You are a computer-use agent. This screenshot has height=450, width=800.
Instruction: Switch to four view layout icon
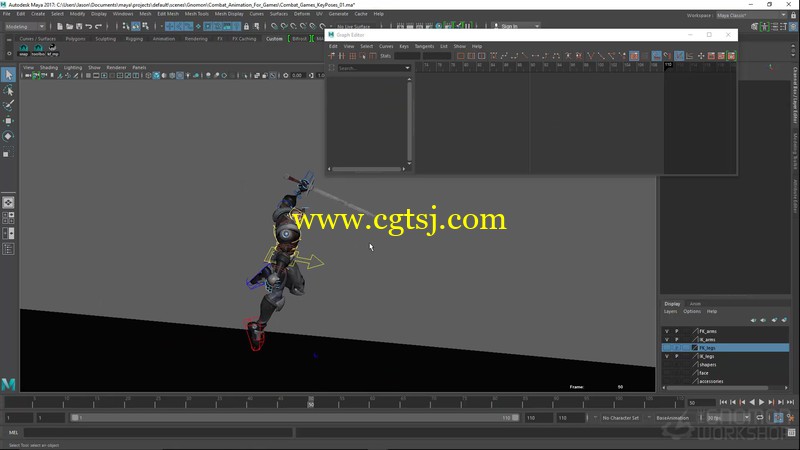click(8, 218)
